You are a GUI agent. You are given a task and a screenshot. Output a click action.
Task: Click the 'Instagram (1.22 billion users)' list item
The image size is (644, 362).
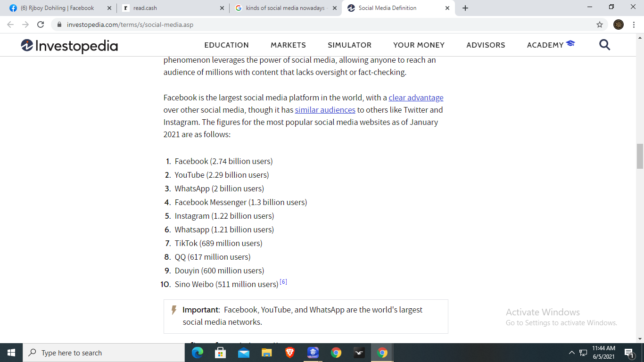(224, 216)
